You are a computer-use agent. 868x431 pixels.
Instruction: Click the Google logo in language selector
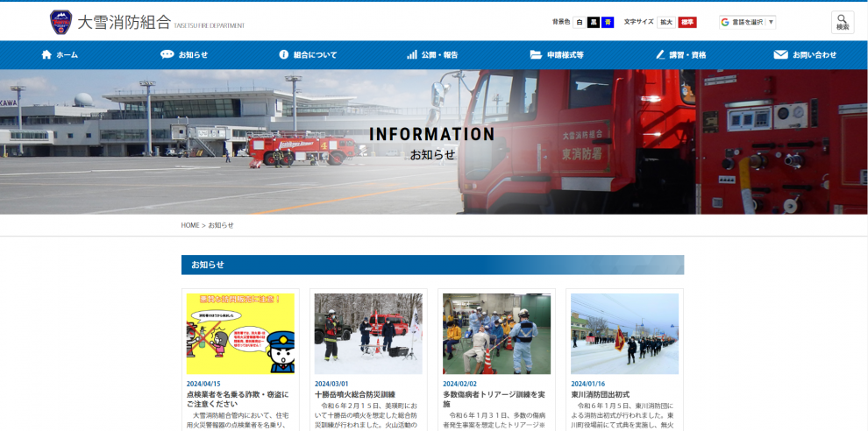coord(725,22)
